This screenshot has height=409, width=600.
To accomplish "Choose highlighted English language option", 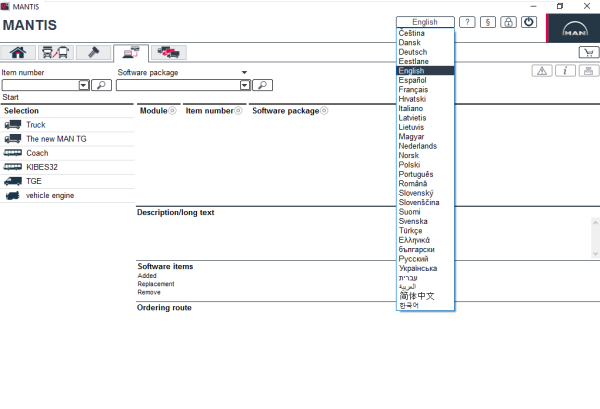I will (x=425, y=71).
